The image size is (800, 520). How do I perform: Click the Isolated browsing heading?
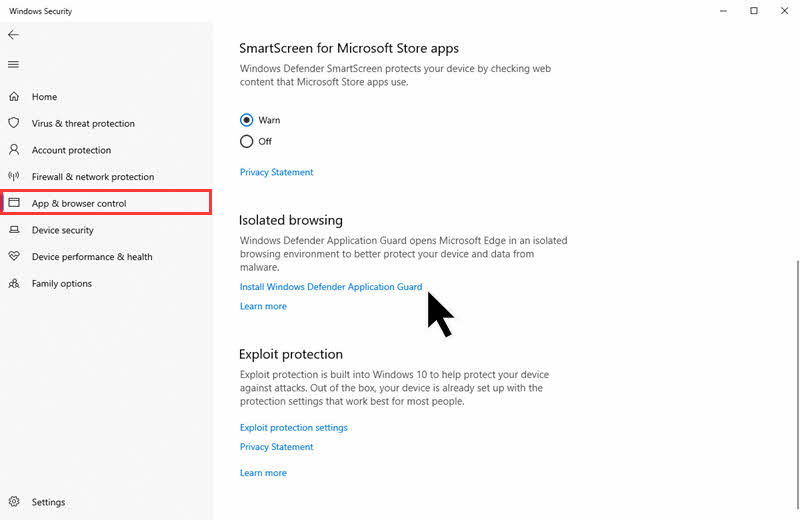[x=291, y=220]
